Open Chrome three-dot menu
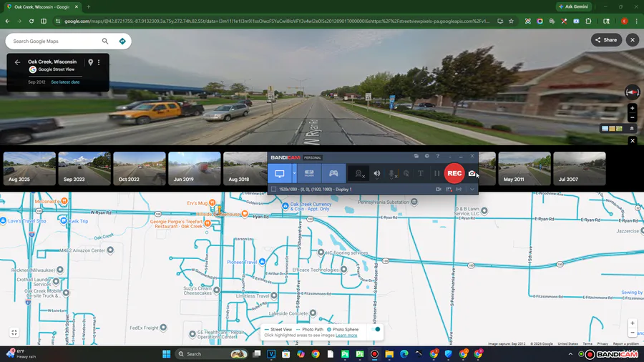The width and height of the screenshot is (644, 362). tap(637, 21)
